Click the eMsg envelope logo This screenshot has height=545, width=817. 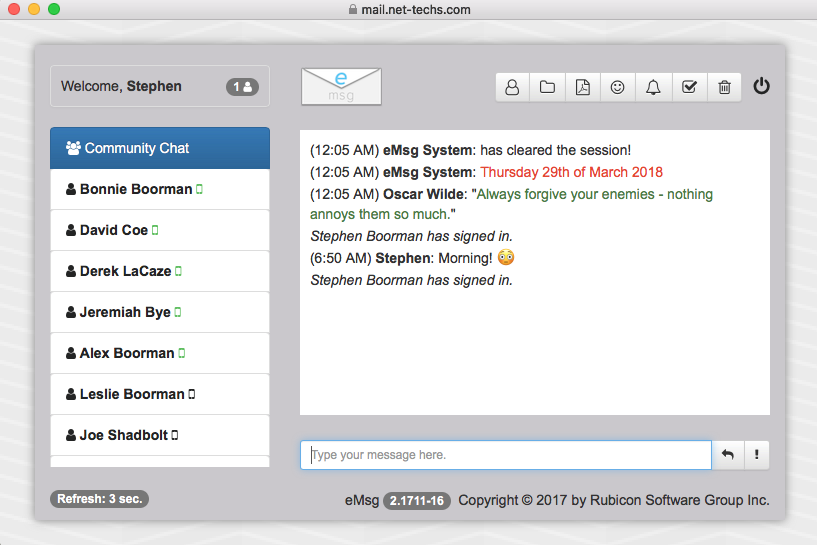point(341,86)
